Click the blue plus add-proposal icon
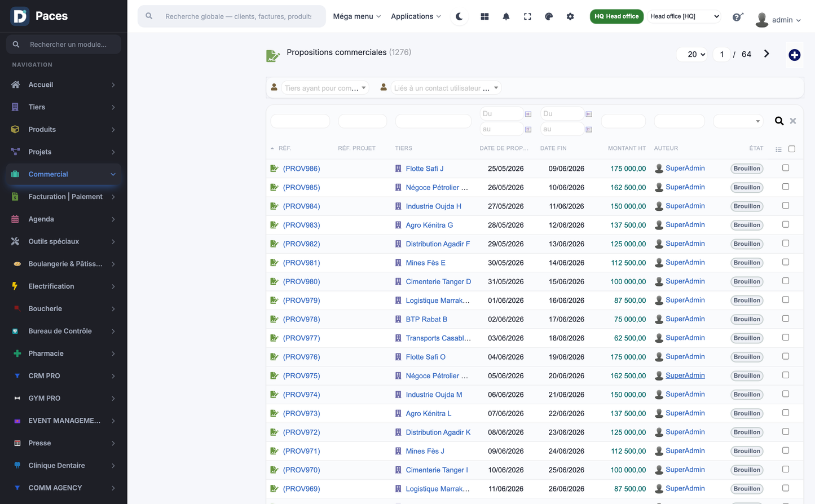Image resolution: width=815 pixels, height=504 pixels. coord(794,55)
